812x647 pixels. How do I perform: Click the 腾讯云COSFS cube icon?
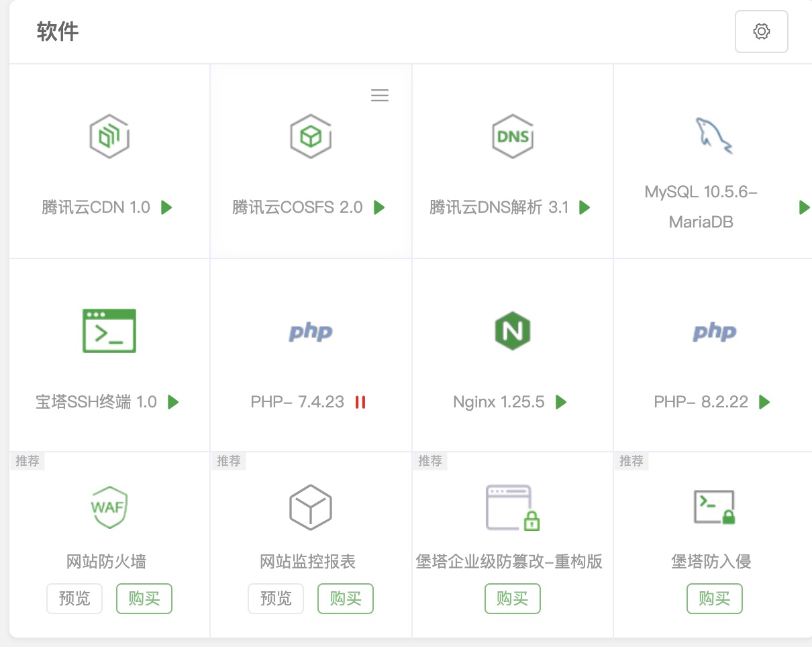311,137
